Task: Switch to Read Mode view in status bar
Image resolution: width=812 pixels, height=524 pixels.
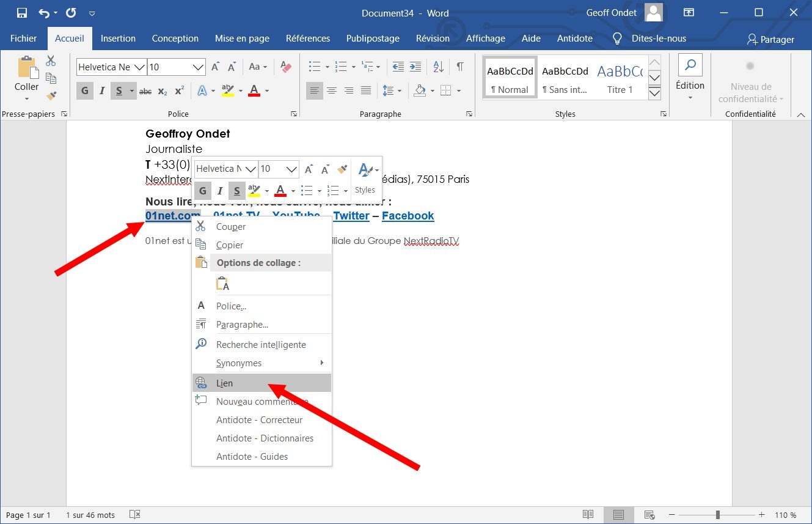Action: click(588, 515)
